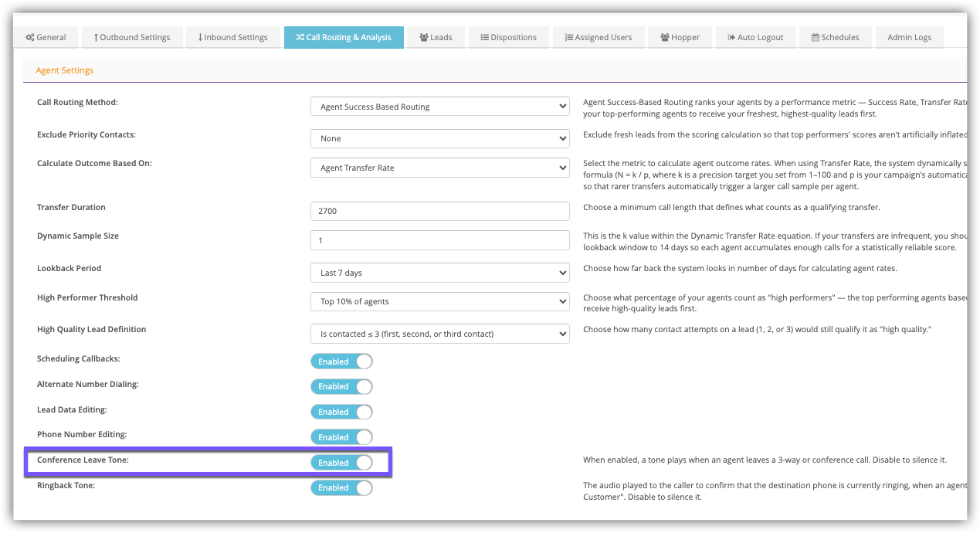The width and height of the screenshot is (980, 533).
Task: Click the Dispositions list icon
Action: (x=484, y=37)
